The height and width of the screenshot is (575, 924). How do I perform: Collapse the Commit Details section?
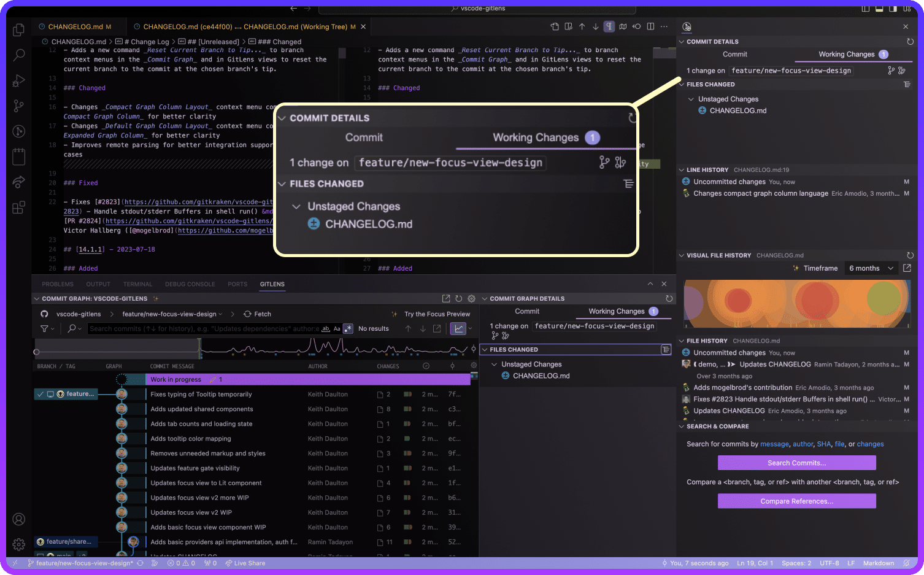click(x=682, y=42)
